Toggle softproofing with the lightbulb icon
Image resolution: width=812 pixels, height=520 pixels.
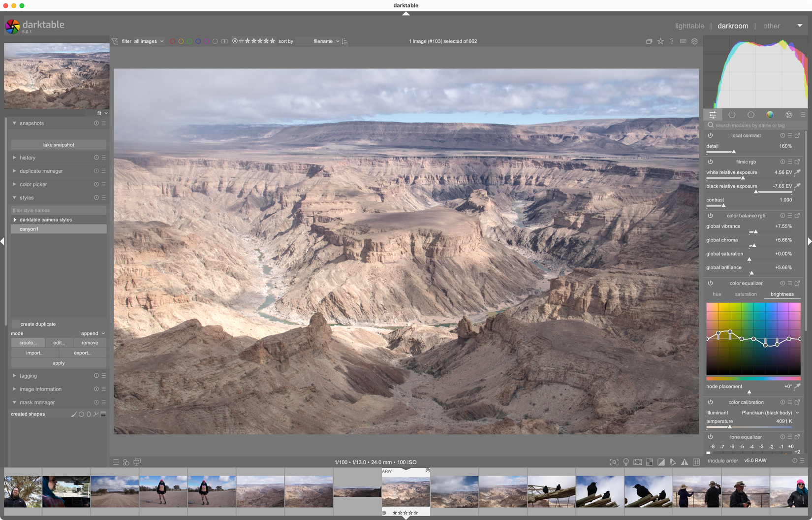(x=626, y=462)
